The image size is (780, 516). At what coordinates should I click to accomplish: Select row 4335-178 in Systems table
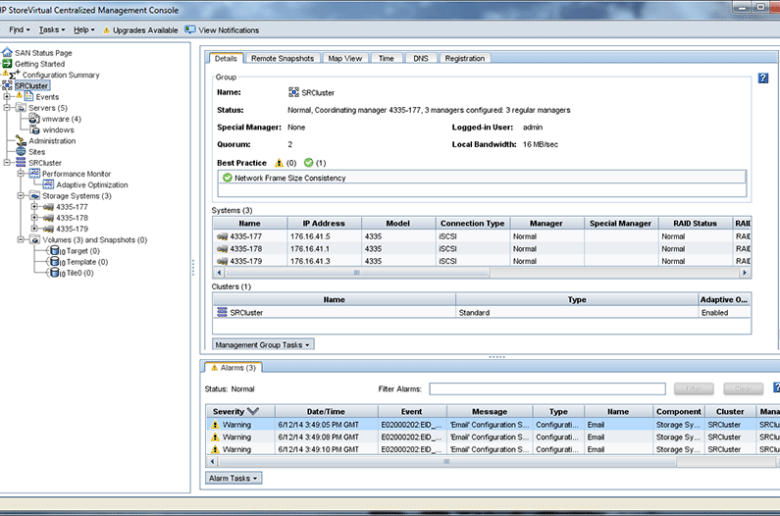pyautogui.click(x=482, y=249)
